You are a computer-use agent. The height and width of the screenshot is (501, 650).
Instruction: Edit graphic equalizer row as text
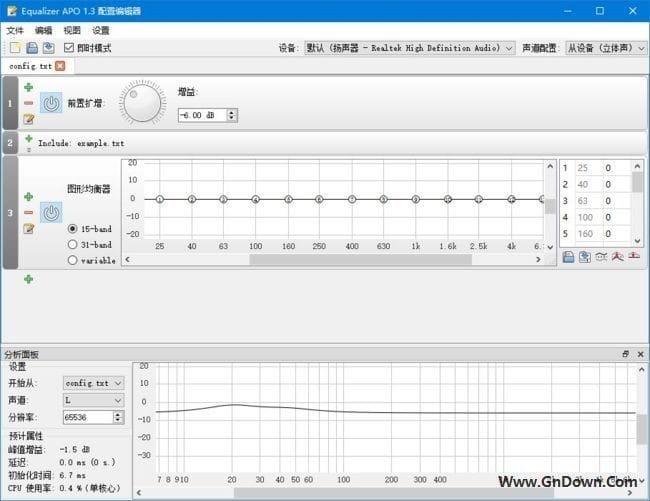(29, 228)
